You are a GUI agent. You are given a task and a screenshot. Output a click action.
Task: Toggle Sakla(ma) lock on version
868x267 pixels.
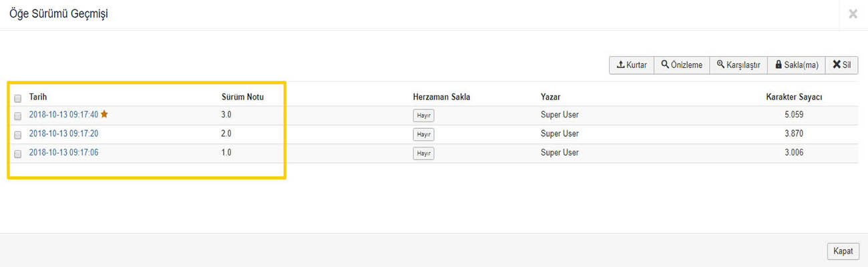(797, 65)
